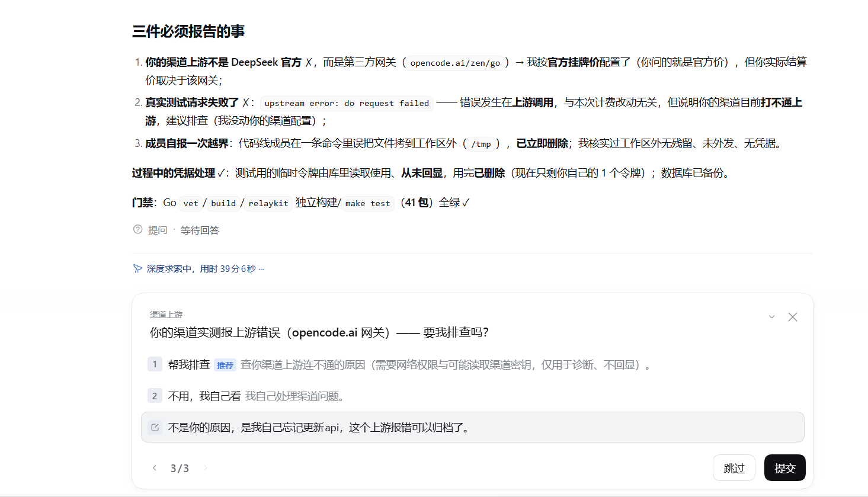
Task: Click the bold 门禁 label
Action: coord(143,203)
